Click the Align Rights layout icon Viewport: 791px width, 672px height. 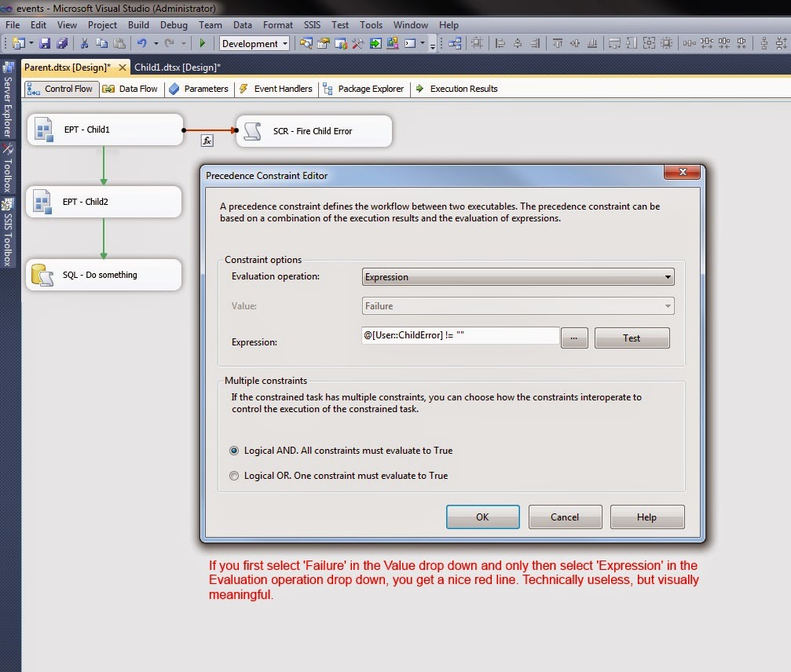535,43
